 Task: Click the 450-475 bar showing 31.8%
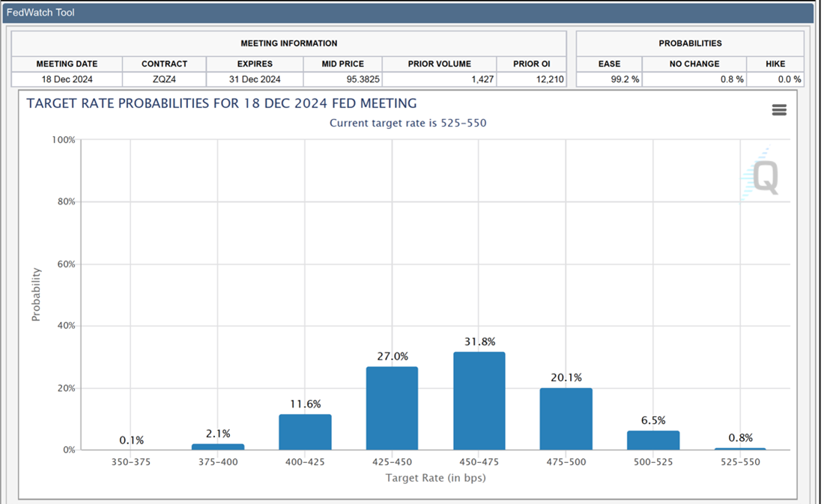click(x=479, y=401)
